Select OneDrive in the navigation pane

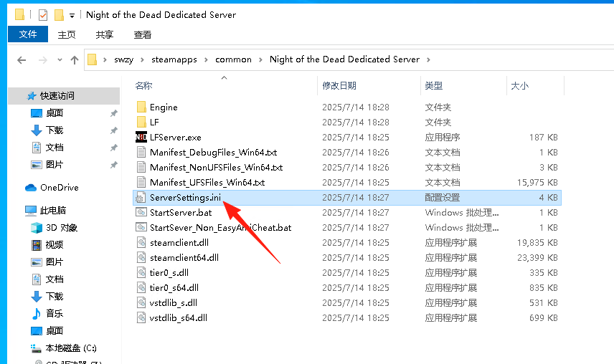pos(60,188)
